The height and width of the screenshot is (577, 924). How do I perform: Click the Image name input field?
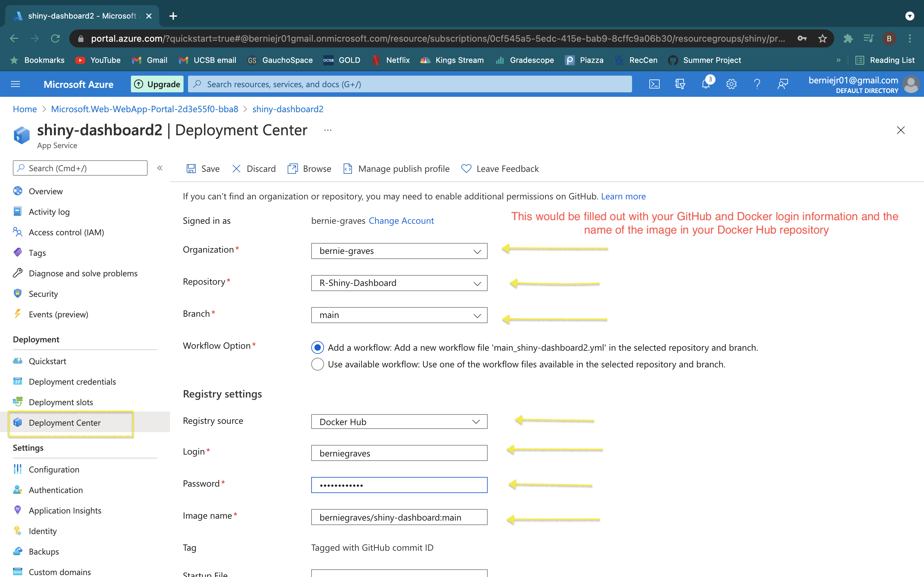[x=399, y=517]
